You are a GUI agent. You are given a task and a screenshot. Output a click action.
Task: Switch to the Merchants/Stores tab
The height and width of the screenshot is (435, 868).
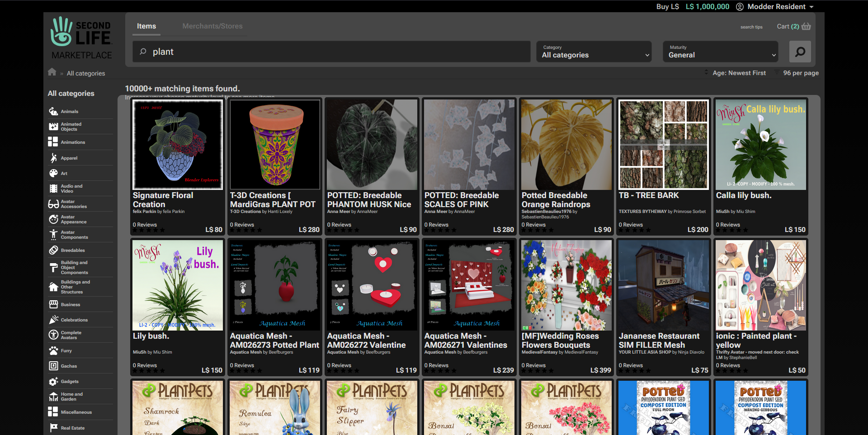[212, 26]
